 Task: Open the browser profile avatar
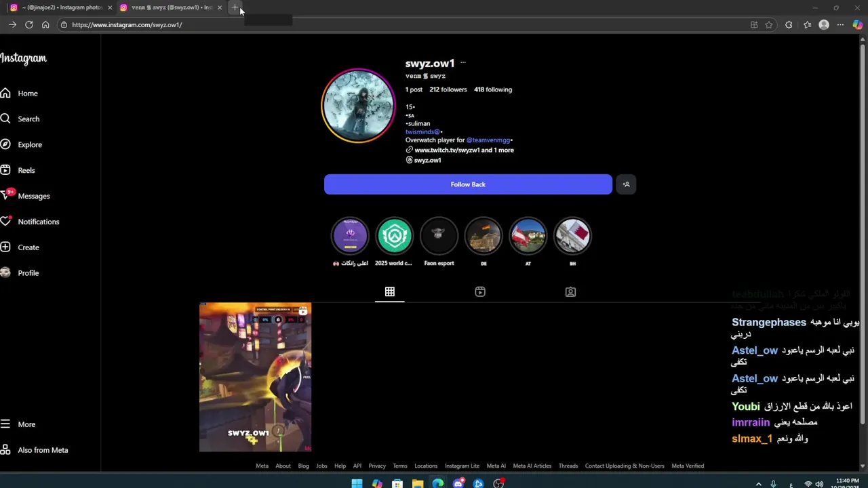pos(824,25)
